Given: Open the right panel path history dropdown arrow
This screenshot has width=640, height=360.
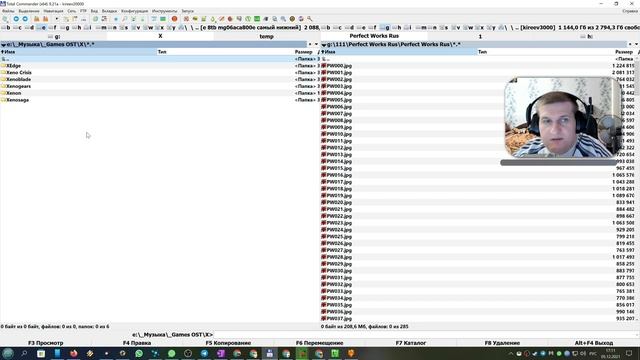Looking at the screenshot, I should [636, 44].
